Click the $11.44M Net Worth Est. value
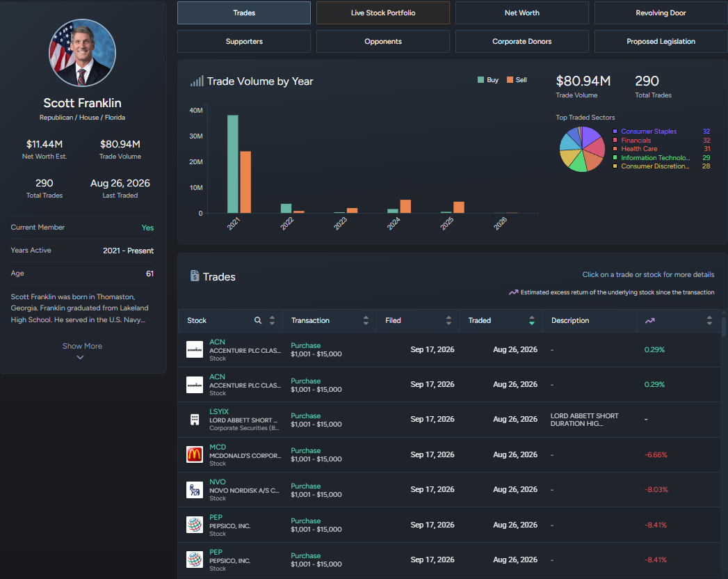This screenshot has width=728, height=579. tap(45, 144)
